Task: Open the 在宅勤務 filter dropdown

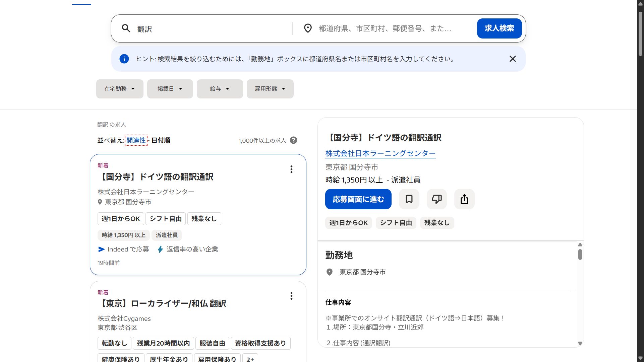Action: click(120, 89)
